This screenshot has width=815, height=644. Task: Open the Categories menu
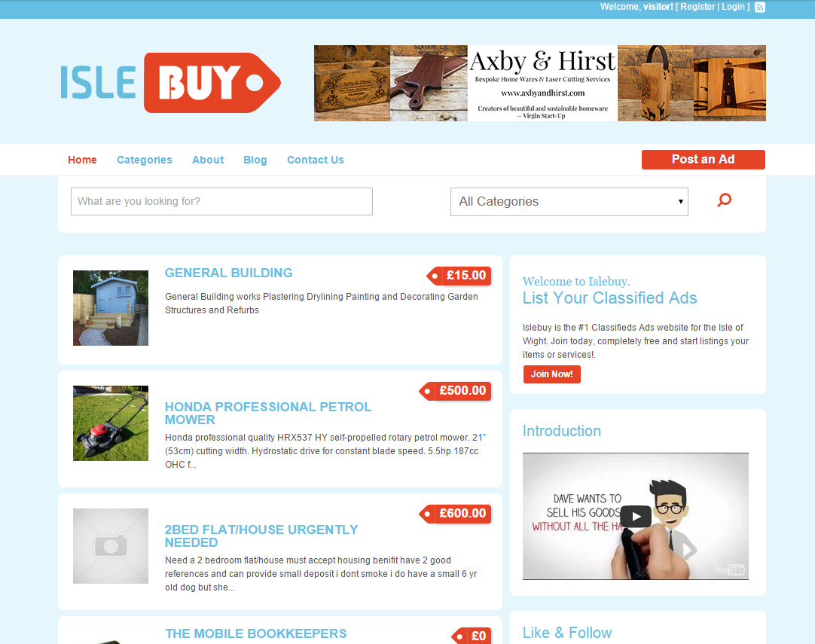click(x=145, y=160)
